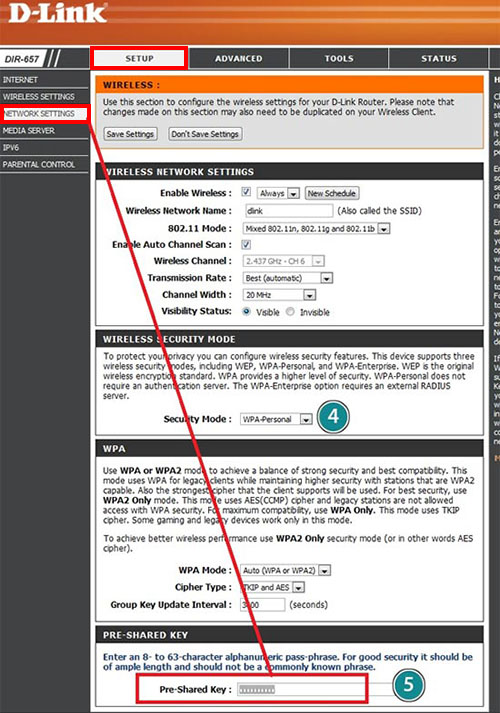Open the TOOLS tab
The height and width of the screenshot is (713, 500).
click(x=339, y=58)
